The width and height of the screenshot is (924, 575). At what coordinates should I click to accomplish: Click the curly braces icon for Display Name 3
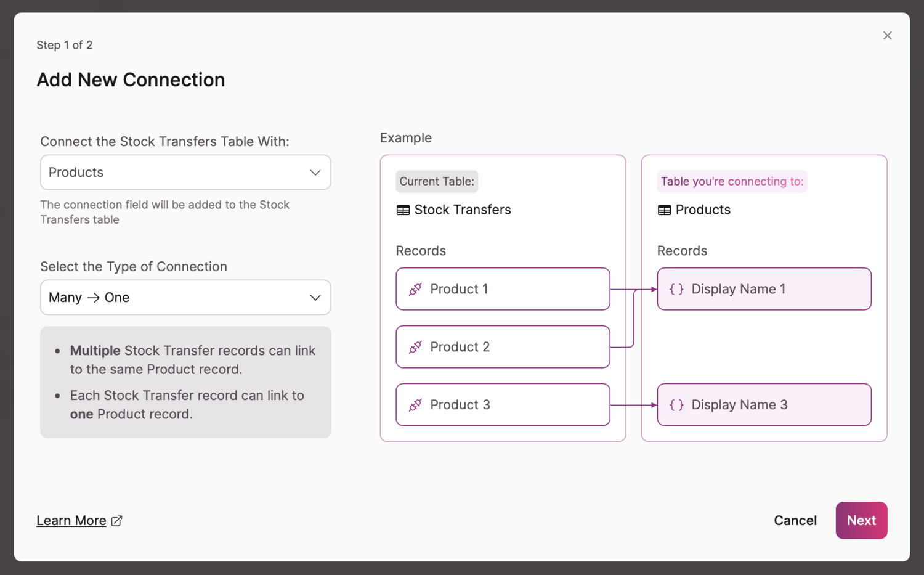(676, 405)
